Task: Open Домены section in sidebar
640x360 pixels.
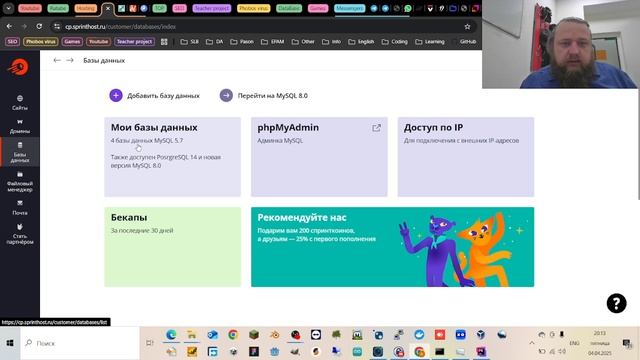Action: 20,126
